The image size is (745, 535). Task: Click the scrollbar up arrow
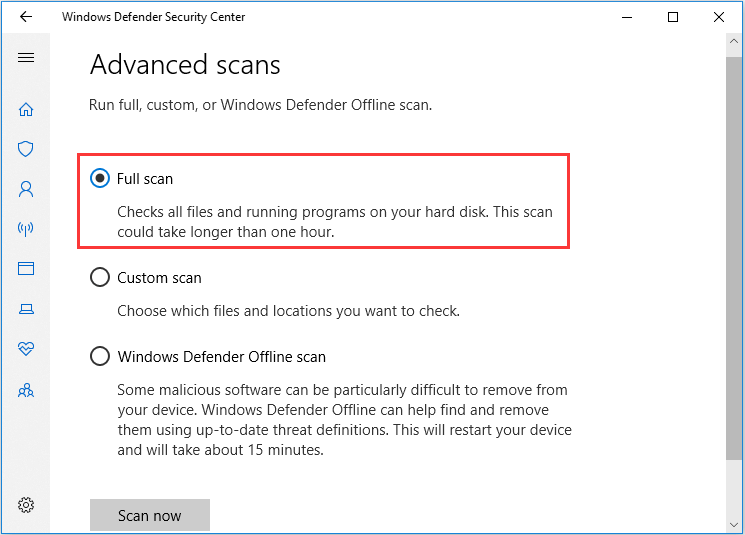[734, 41]
